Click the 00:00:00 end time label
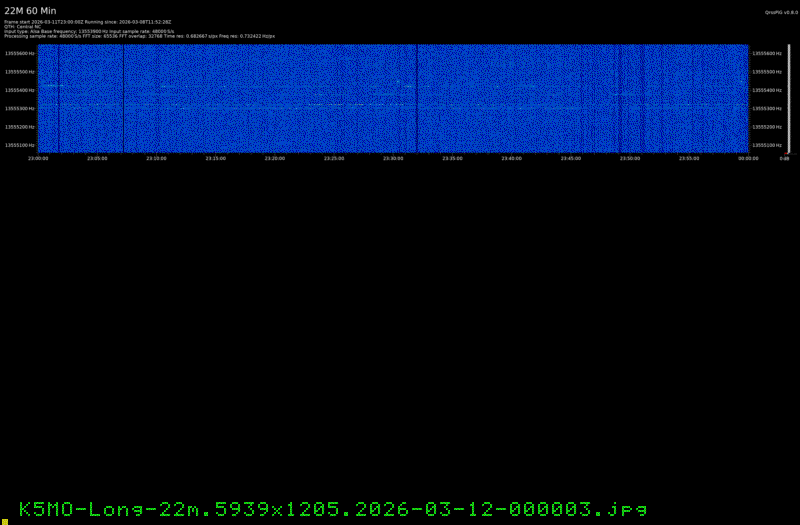The image size is (800, 525). 748,158
